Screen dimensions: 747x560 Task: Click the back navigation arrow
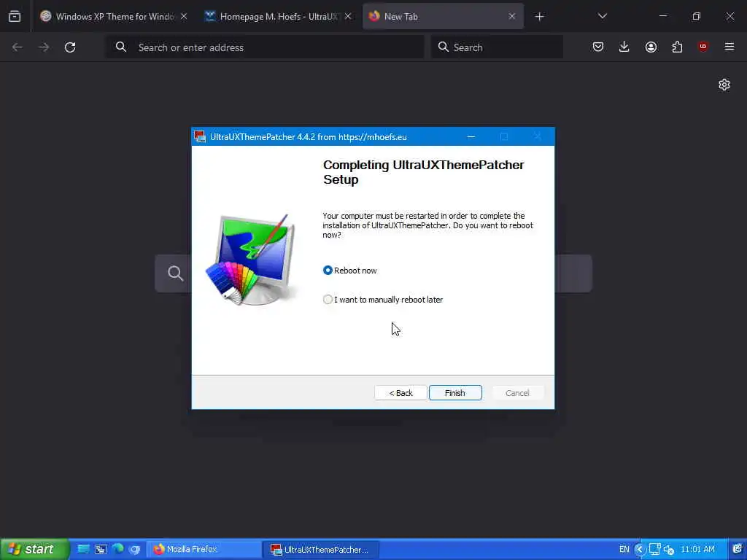coord(18,47)
